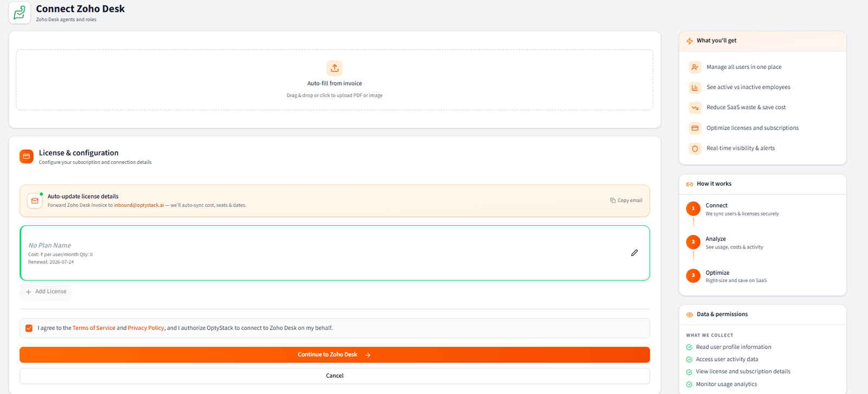Click the WHAT WE COLLECT label
The height and width of the screenshot is (394, 868).
click(710, 335)
